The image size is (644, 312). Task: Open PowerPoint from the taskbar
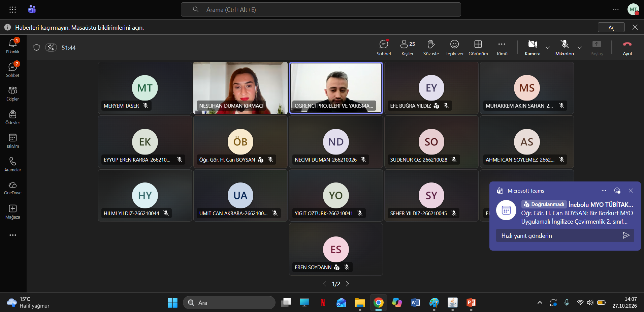click(471, 303)
